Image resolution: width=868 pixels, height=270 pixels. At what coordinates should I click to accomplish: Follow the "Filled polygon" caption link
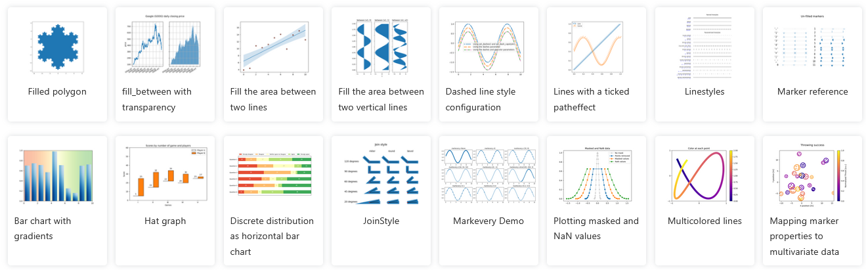[57, 91]
